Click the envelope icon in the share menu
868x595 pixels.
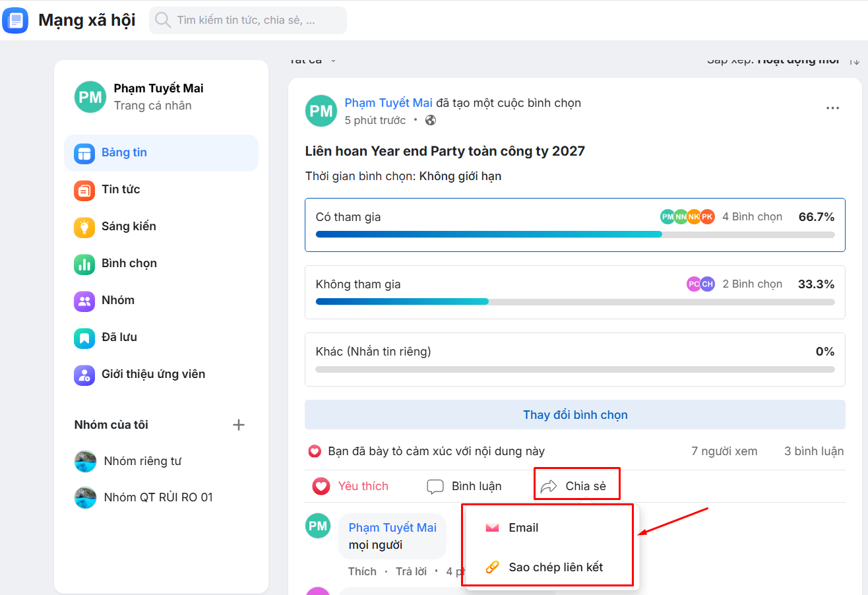(x=492, y=528)
